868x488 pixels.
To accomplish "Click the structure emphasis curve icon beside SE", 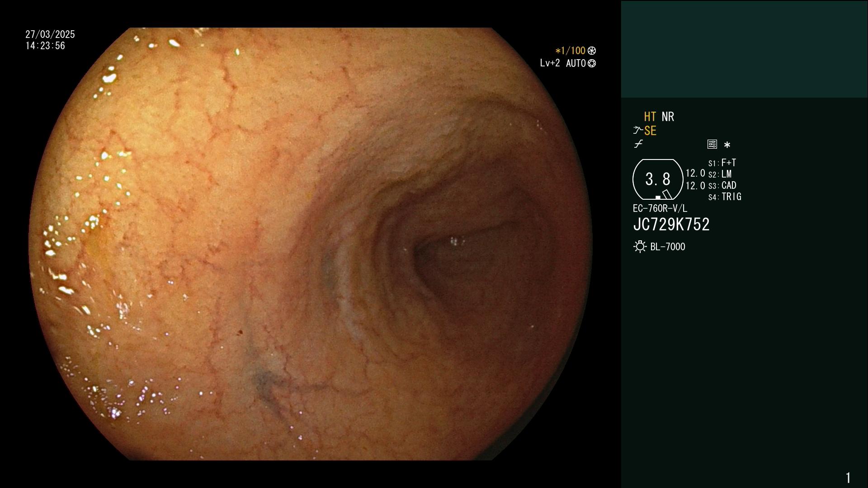I will tap(638, 131).
